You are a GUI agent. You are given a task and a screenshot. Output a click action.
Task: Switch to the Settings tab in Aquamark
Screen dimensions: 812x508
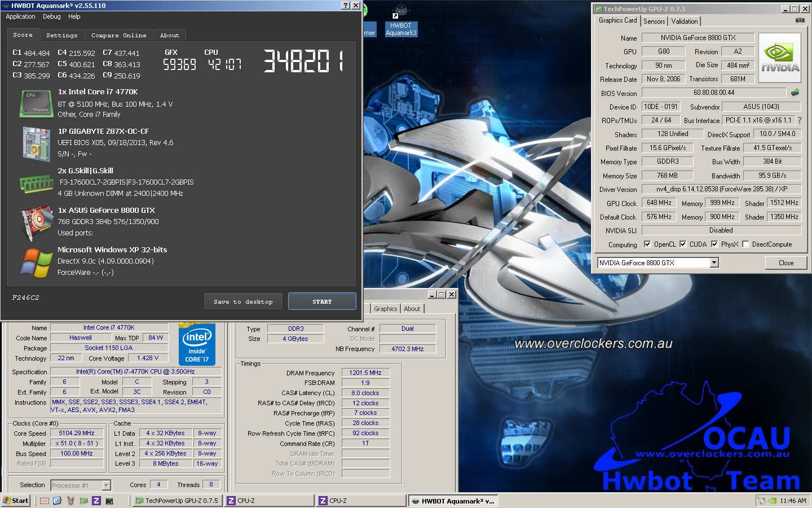pos(62,36)
